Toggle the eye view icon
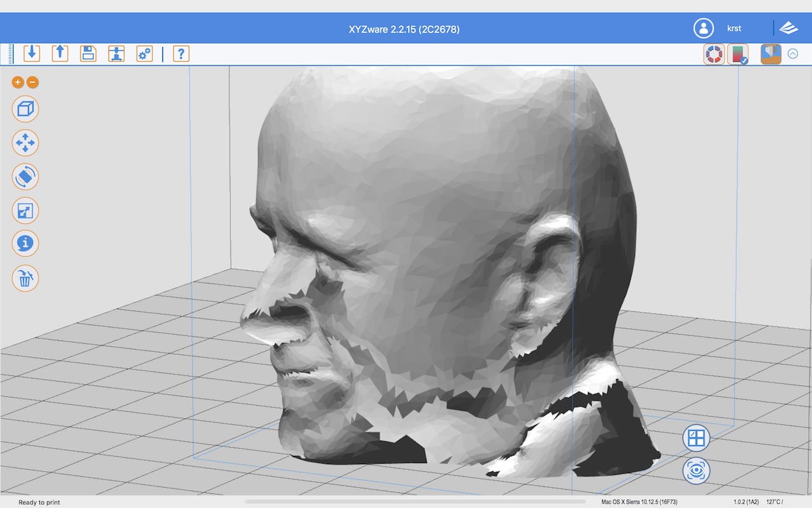Screen dimensions: 812x508 [x=696, y=471]
